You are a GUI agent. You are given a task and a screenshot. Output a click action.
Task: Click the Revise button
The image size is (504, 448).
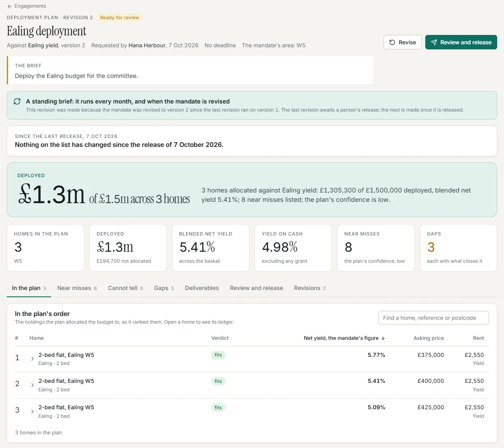pyautogui.click(x=402, y=42)
